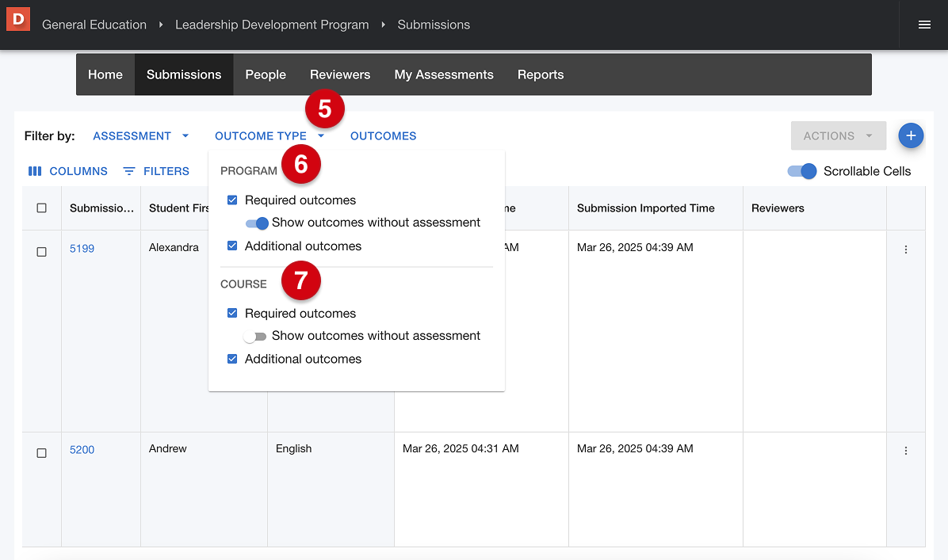Select all rows with header checkbox
This screenshot has height=560, width=948.
point(42,208)
